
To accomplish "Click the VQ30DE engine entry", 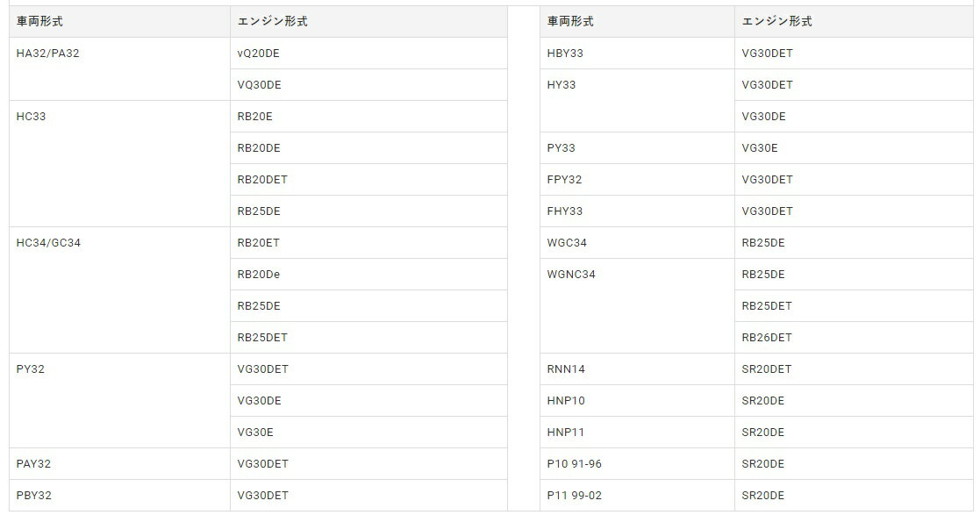I will tap(259, 85).
